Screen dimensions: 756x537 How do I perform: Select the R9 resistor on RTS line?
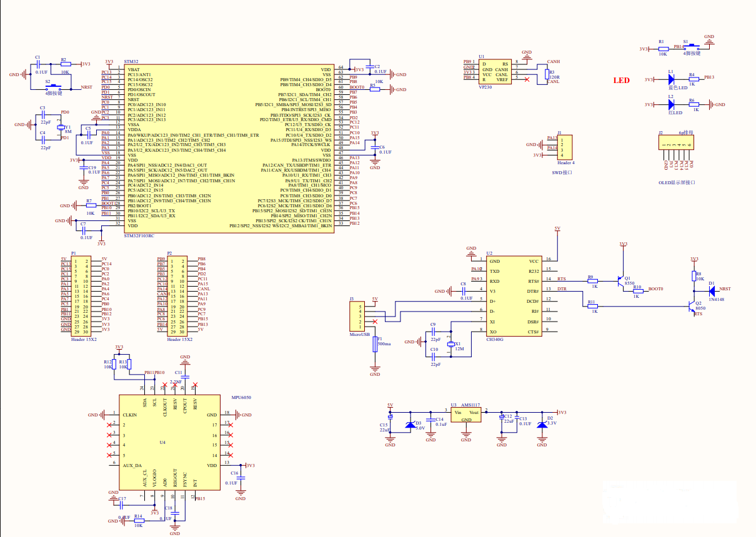tap(592, 281)
